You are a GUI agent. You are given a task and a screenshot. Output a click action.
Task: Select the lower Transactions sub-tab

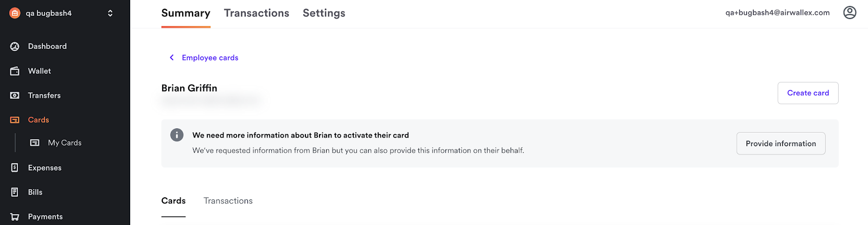click(228, 201)
